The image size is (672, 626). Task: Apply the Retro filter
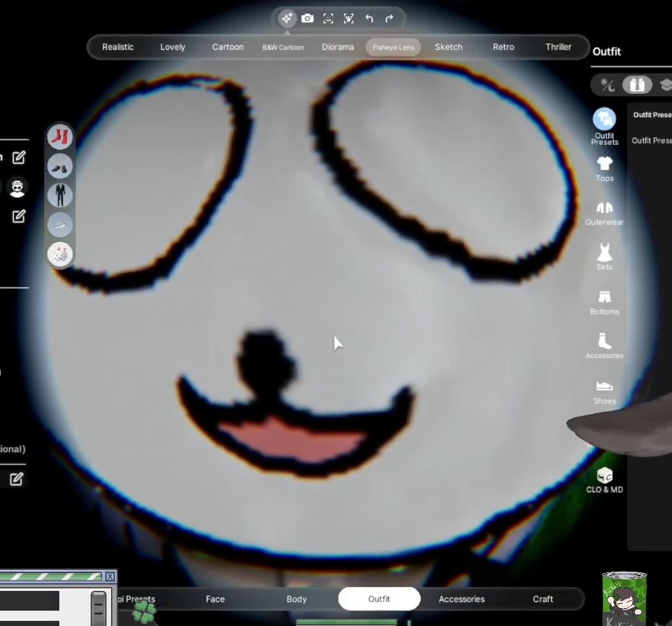[x=503, y=47]
